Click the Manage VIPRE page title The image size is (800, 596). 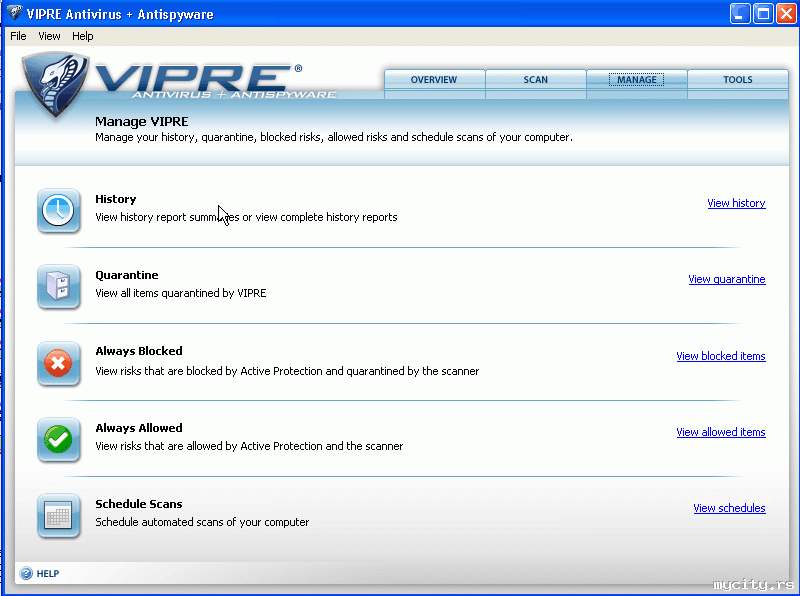pyautogui.click(x=142, y=121)
